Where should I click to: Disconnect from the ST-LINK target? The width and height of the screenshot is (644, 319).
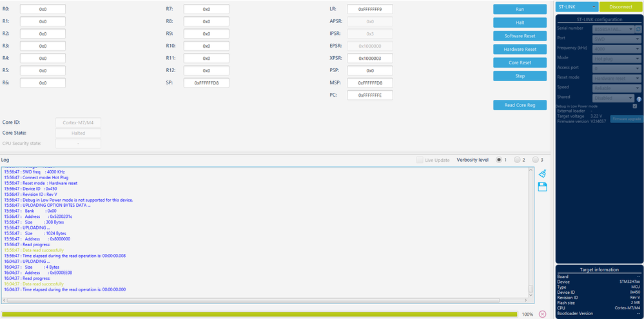click(x=621, y=6)
